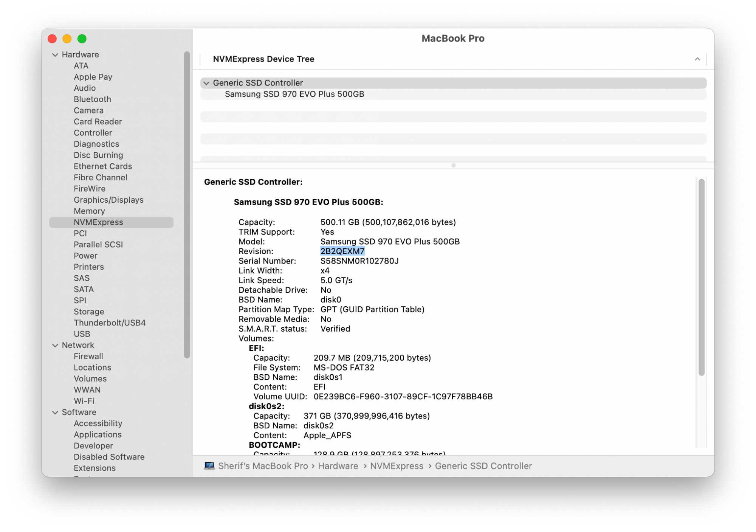This screenshot has height=532, width=756.
Task: Select Samsung SSD 970 EVO Plus row
Action: coord(294,94)
